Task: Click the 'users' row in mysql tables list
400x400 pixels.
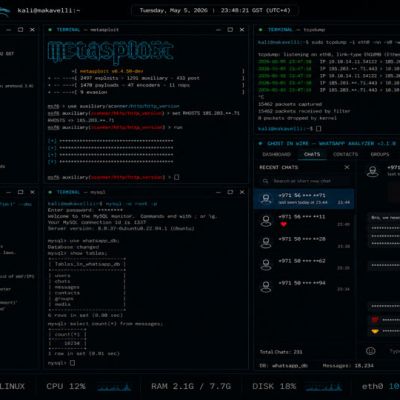Action: coord(62,276)
